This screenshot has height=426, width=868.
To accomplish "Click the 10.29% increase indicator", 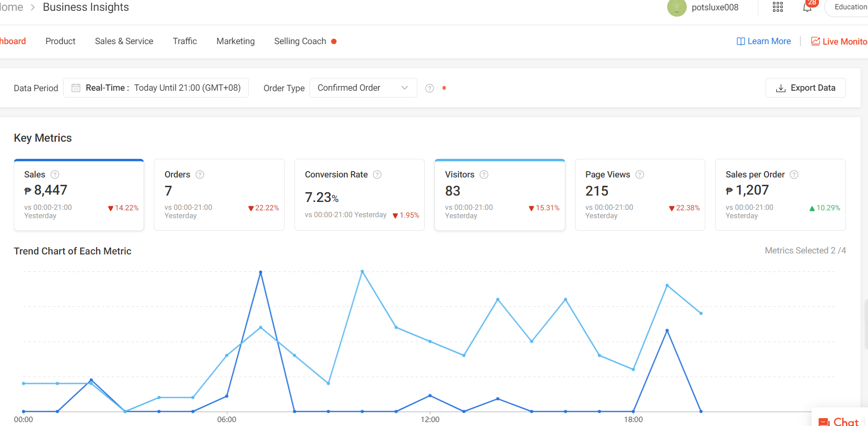I will pos(825,208).
